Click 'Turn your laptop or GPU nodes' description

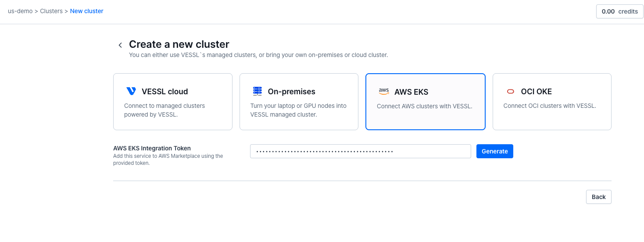[x=298, y=110]
